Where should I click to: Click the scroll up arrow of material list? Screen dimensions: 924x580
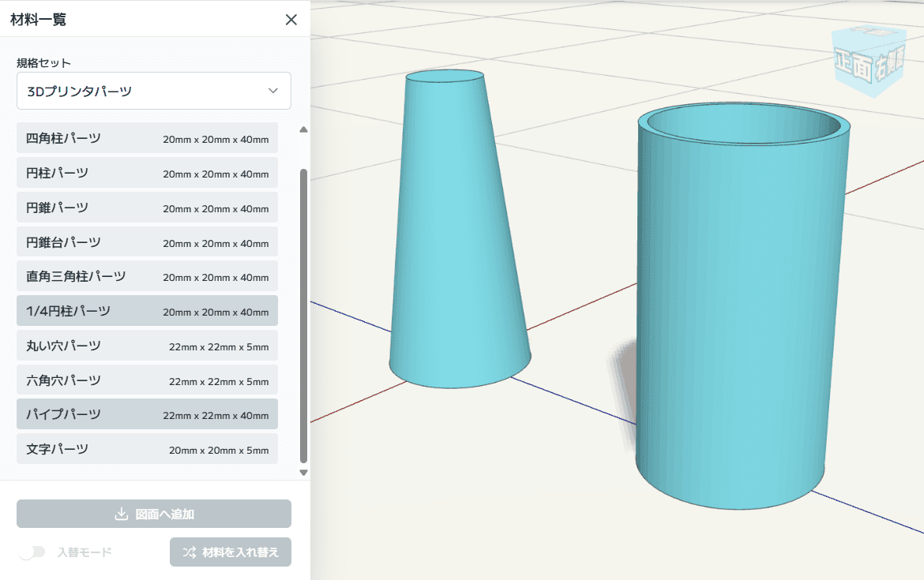(303, 129)
